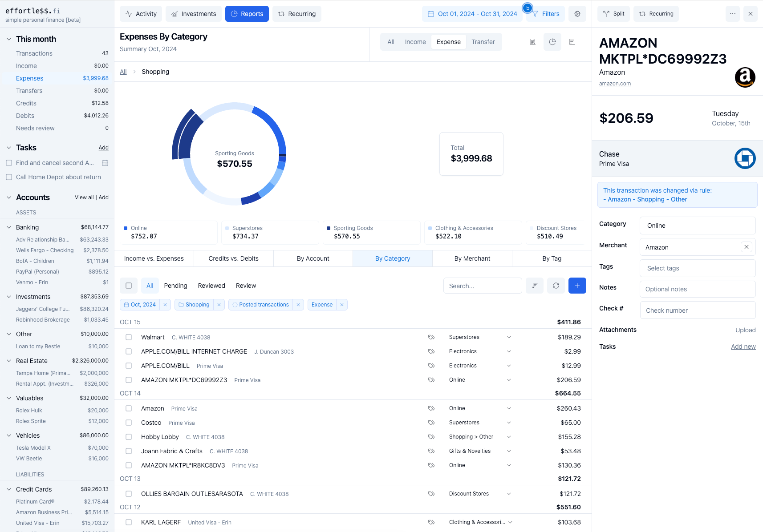Check the Find and cancel second task
Image resolution: width=763 pixels, height=532 pixels.
tap(9, 163)
